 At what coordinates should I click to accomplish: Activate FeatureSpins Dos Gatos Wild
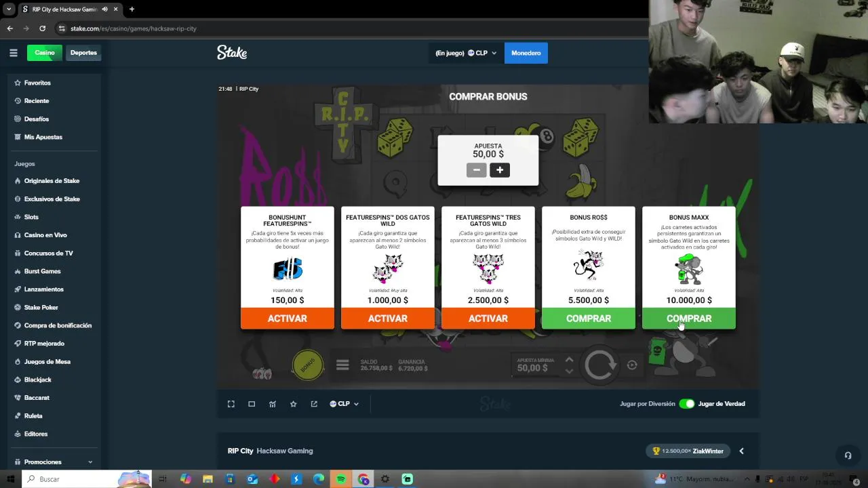tap(388, 319)
